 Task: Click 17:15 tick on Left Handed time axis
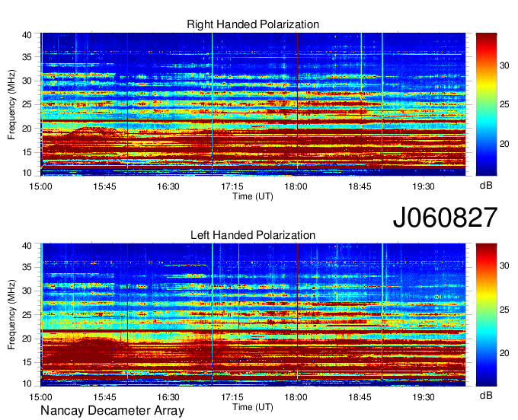click(x=232, y=397)
